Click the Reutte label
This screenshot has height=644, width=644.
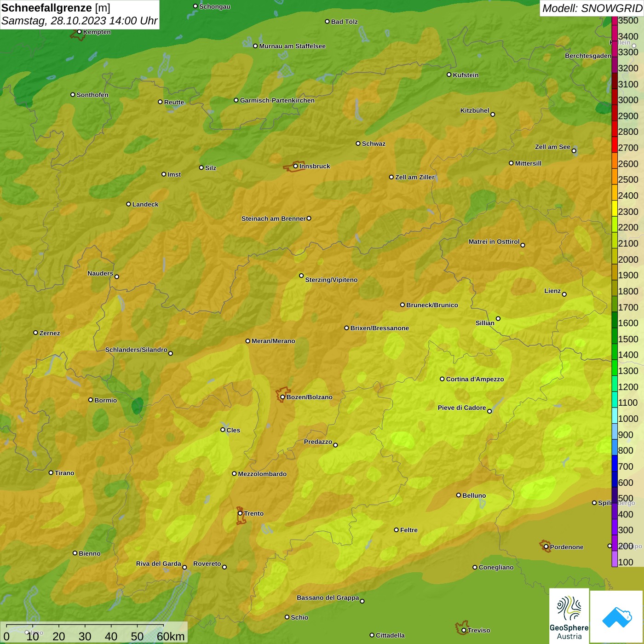coord(174,102)
